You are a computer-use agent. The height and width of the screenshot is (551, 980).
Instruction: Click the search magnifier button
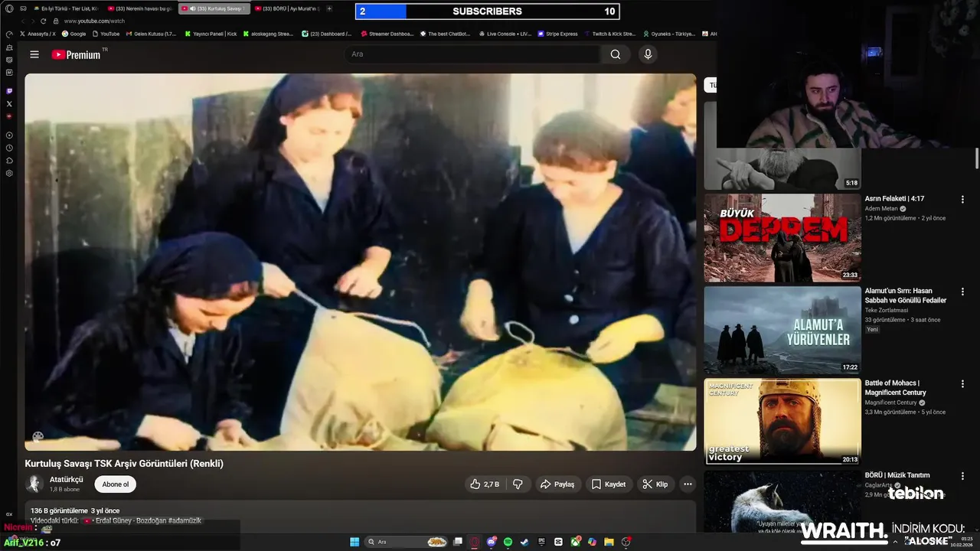616,54
